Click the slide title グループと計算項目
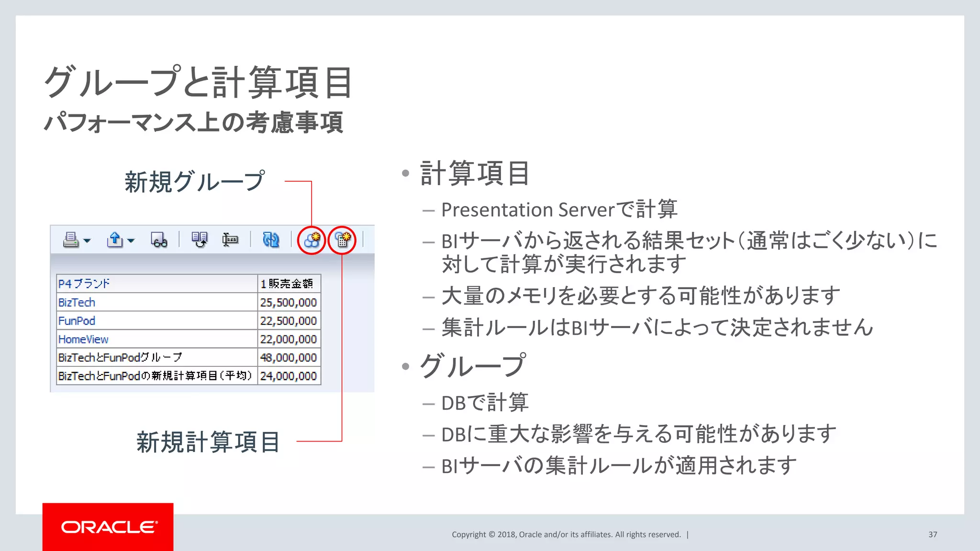The height and width of the screenshot is (551, 980). [x=199, y=82]
